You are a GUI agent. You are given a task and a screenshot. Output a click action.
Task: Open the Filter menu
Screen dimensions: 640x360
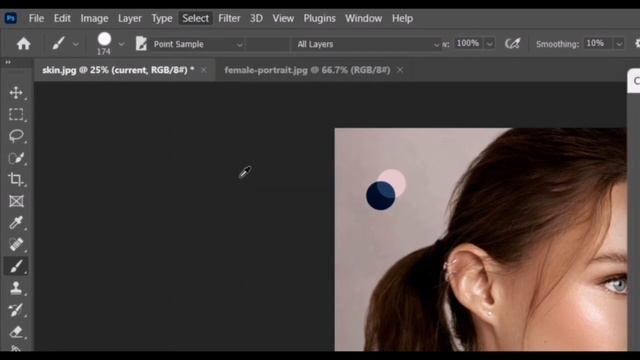(x=229, y=18)
